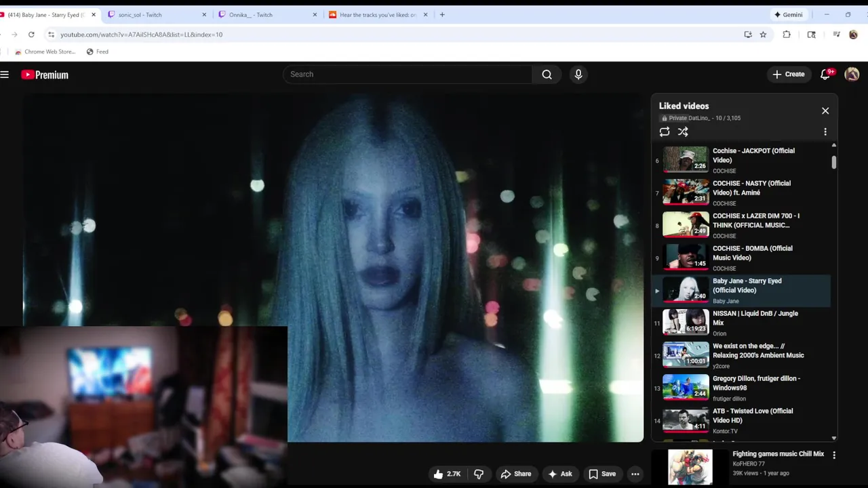
Task: Click the address bar URL
Action: point(141,35)
